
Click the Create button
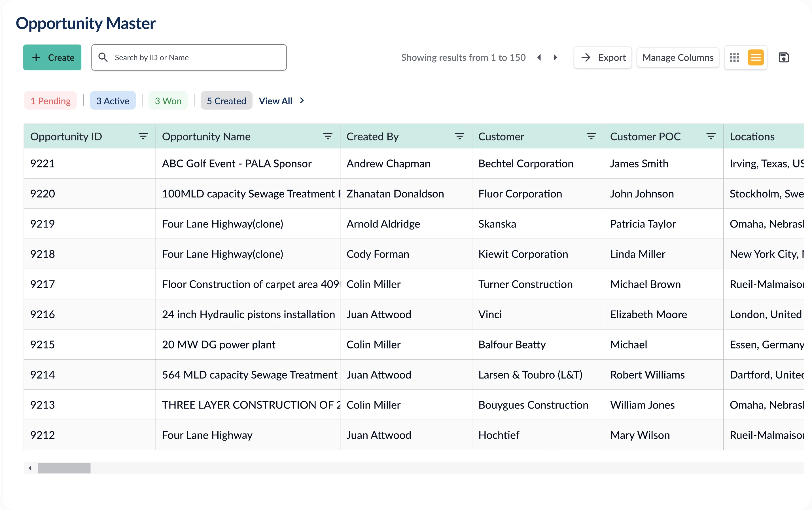52,58
